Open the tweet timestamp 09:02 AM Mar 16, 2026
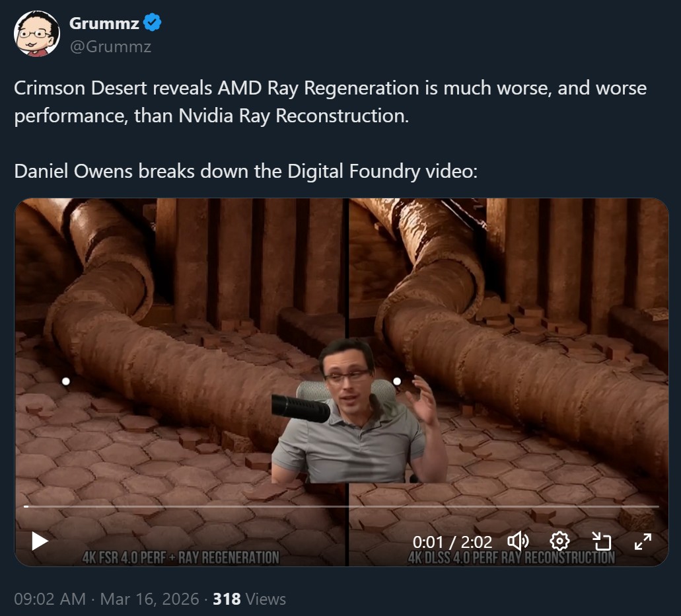This screenshot has width=681, height=616. tap(106, 599)
